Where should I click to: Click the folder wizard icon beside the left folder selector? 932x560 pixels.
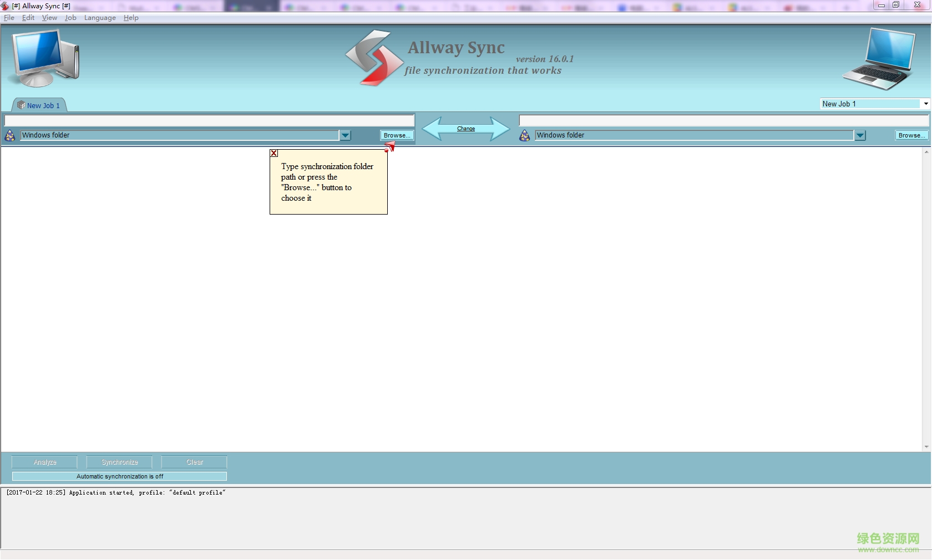(9, 135)
